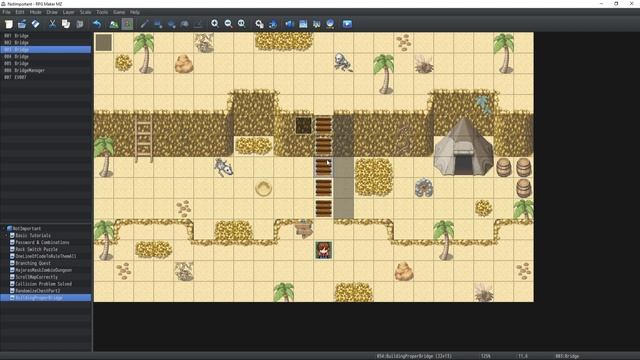The image size is (640, 360).
Task: Open the Collision Problem Solved map
Action: coord(44,284)
